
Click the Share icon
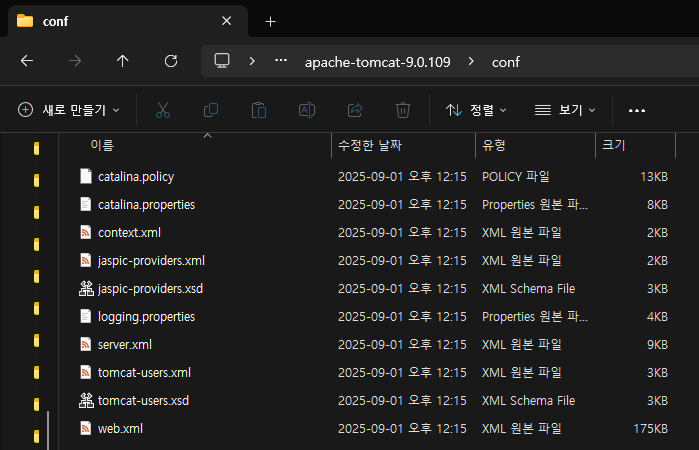355,110
